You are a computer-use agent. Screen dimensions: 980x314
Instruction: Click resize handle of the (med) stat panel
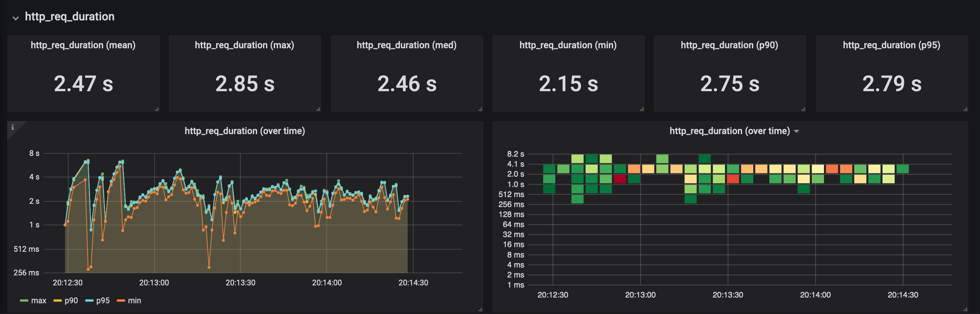(480, 109)
